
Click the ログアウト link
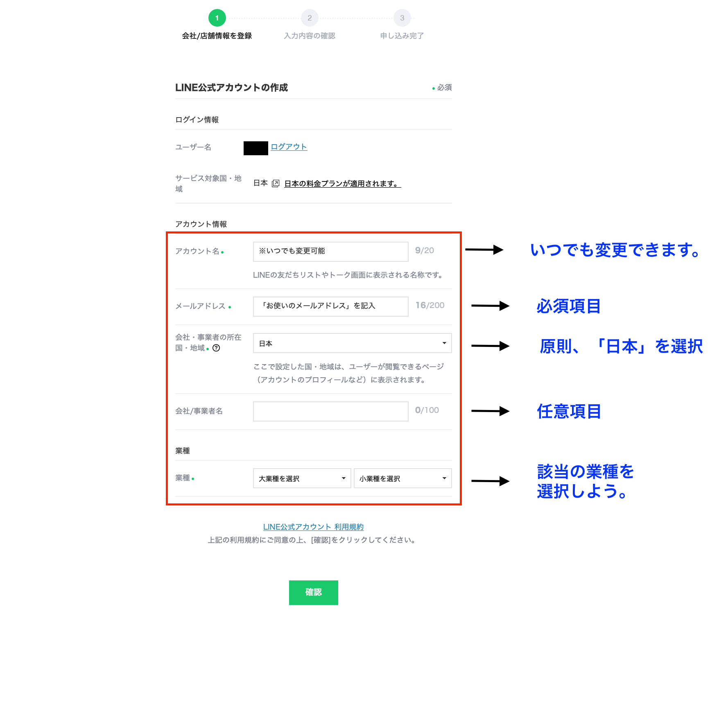(x=289, y=147)
